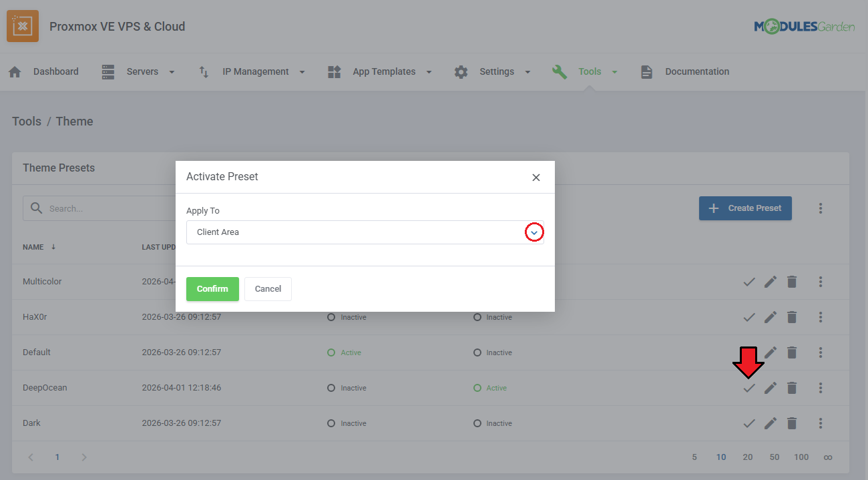Expand the Apply To dropdown
868x480 pixels.
click(533, 232)
